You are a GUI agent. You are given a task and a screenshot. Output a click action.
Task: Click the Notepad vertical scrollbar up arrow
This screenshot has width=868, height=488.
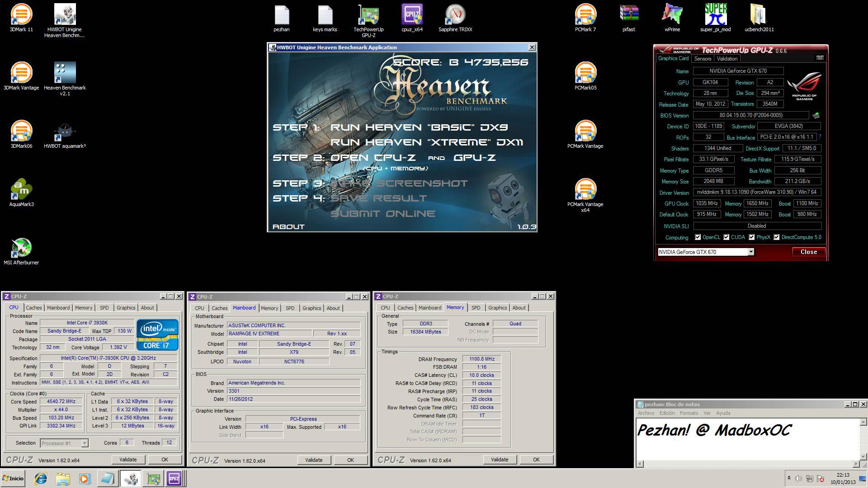tap(863, 422)
